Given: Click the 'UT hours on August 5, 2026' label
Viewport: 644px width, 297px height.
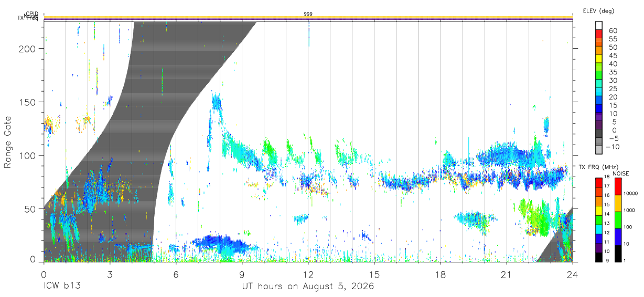Looking at the screenshot, I should 308,287.
